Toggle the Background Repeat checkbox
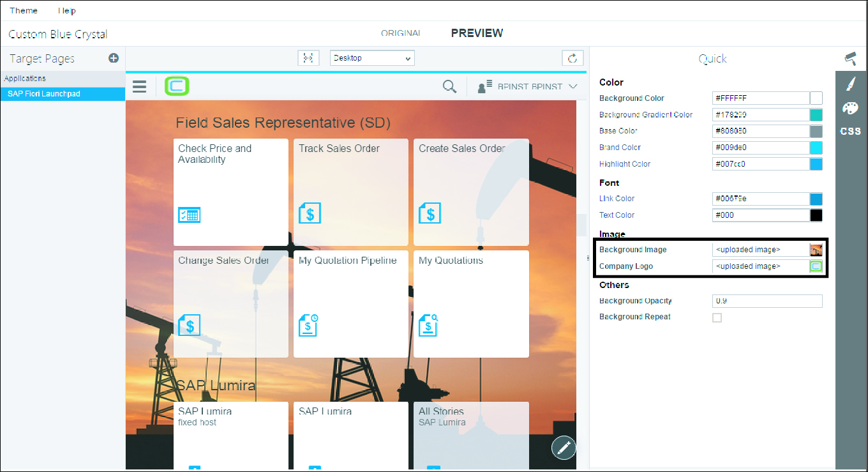Image resolution: width=868 pixels, height=472 pixels. pos(717,317)
